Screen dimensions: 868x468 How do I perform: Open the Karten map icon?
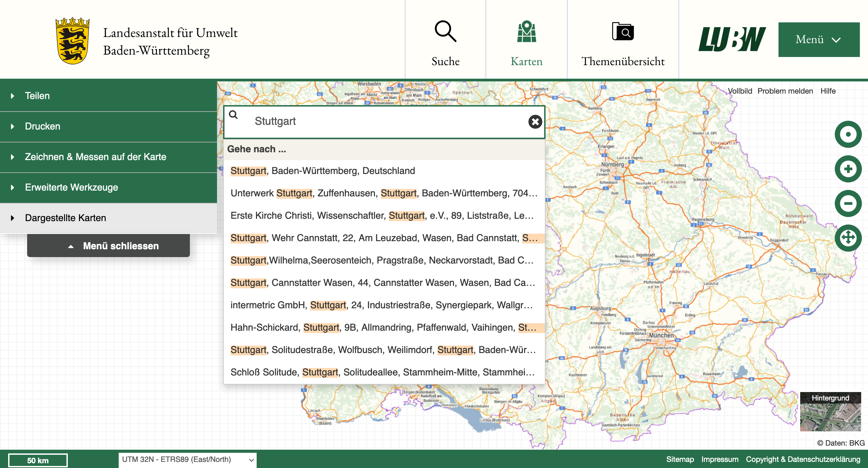526,32
